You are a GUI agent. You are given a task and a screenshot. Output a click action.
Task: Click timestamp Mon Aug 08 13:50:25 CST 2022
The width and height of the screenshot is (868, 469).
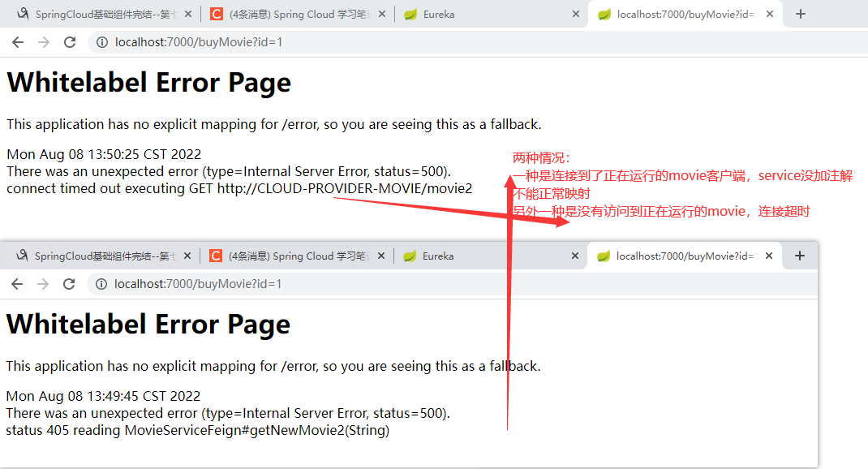(x=104, y=154)
